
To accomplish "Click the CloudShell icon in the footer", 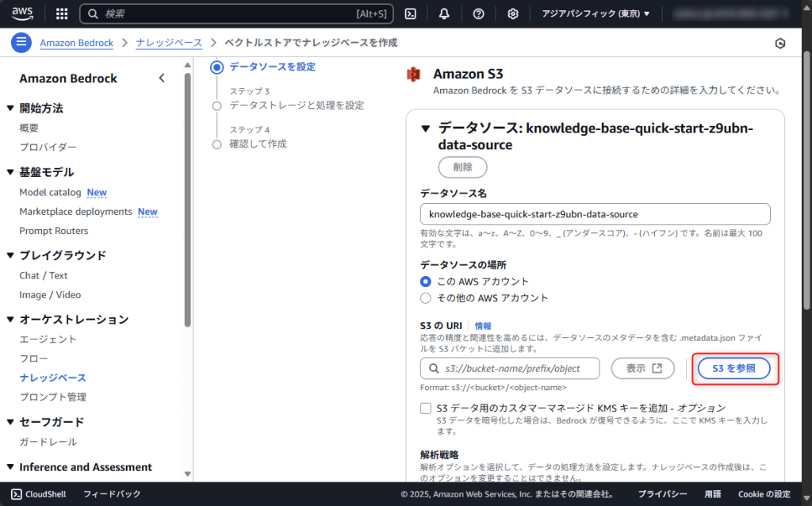I will click(17, 494).
